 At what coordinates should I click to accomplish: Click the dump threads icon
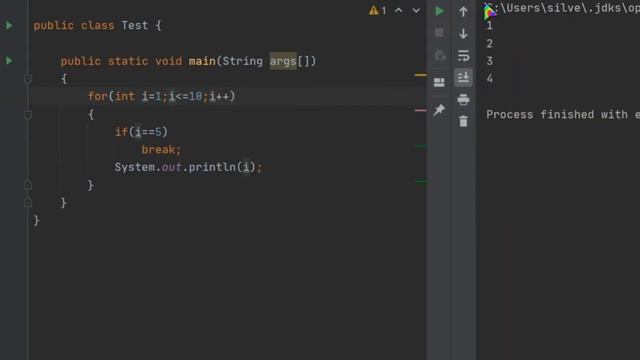[x=440, y=55]
